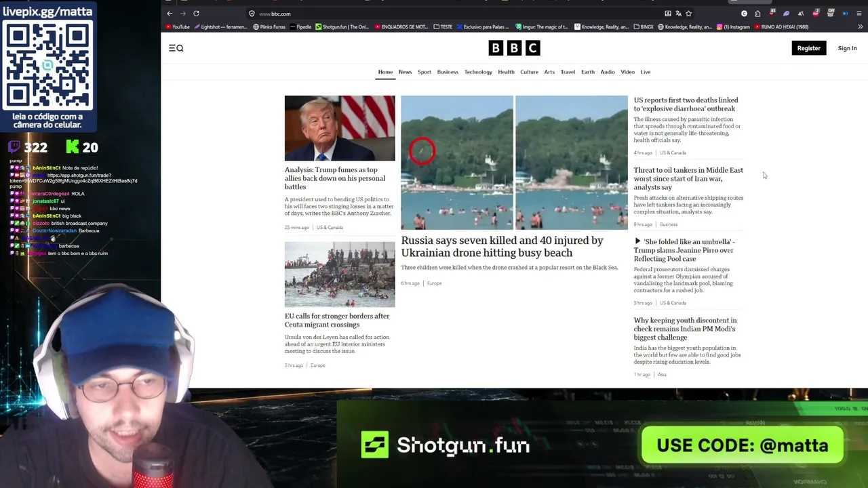Open the Business section
Image resolution: width=868 pixels, height=488 pixels.
point(448,72)
